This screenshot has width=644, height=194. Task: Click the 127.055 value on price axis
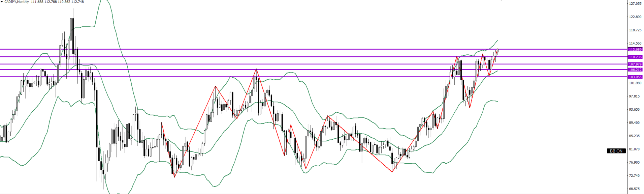click(635, 4)
